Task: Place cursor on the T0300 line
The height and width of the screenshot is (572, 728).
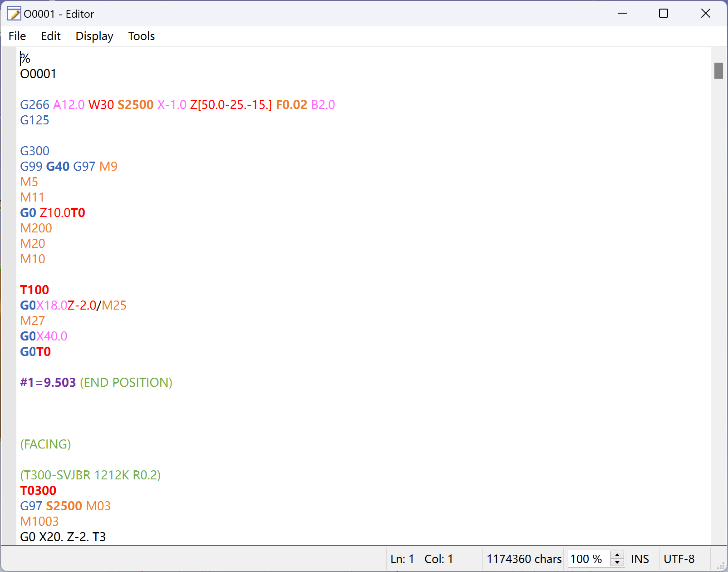Action: click(39, 491)
